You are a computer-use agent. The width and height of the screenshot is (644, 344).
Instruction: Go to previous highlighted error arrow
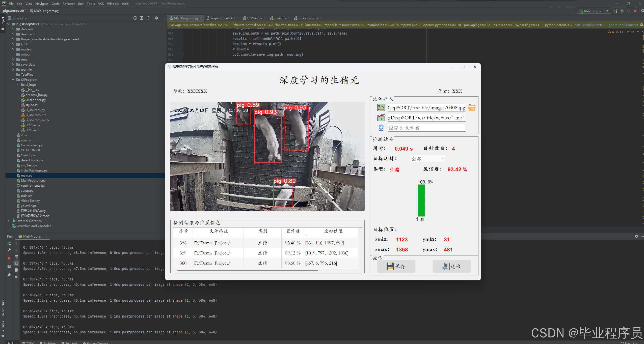638,32
